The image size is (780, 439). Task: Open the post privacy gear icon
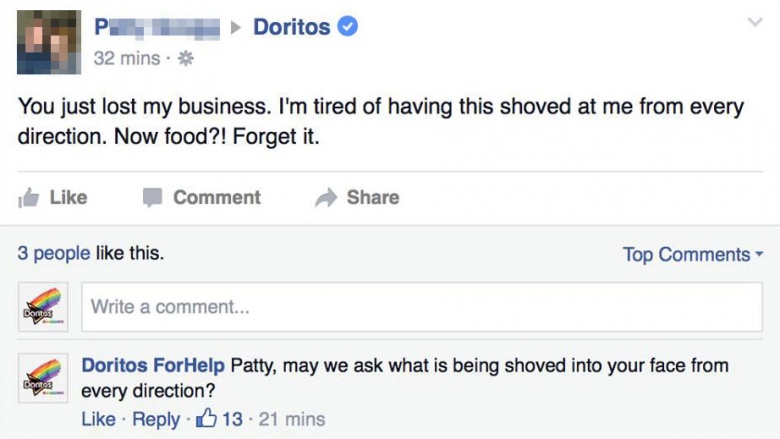186,59
